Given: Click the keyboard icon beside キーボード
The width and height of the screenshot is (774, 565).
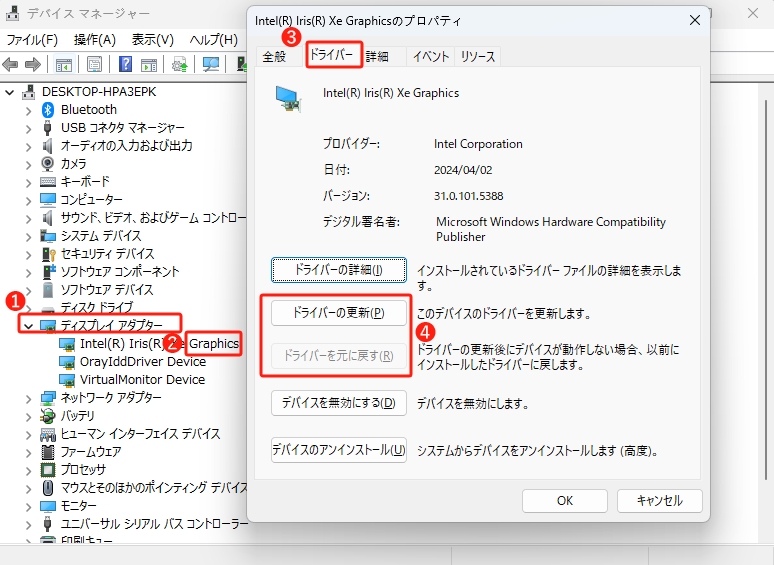Looking at the screenshot, I should pos(47,182).
